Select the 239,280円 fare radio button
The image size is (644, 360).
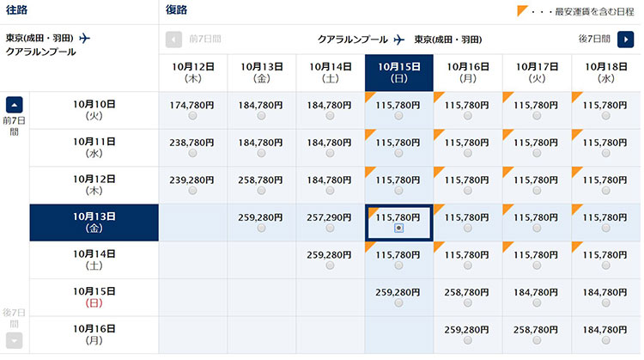(x=192, y=191)
